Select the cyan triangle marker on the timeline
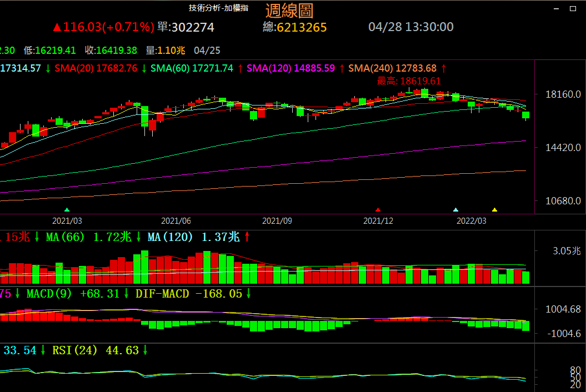Image resolution: width=586 pixels, height=392 pixels. (x=456, y=210)
